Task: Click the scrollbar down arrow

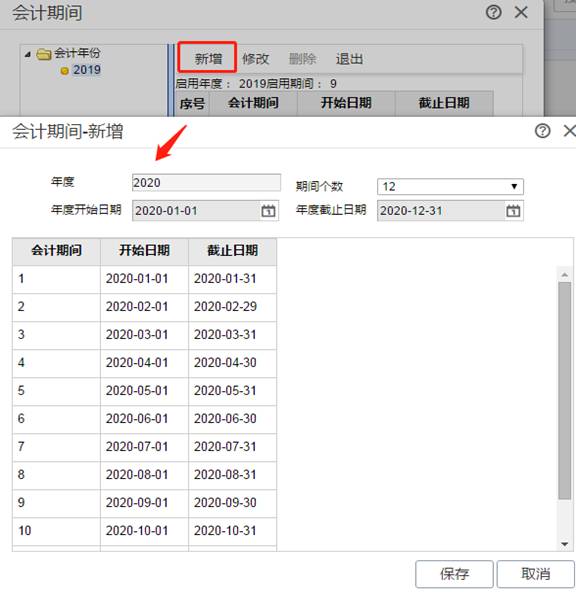Action: (x=565, y=544)
